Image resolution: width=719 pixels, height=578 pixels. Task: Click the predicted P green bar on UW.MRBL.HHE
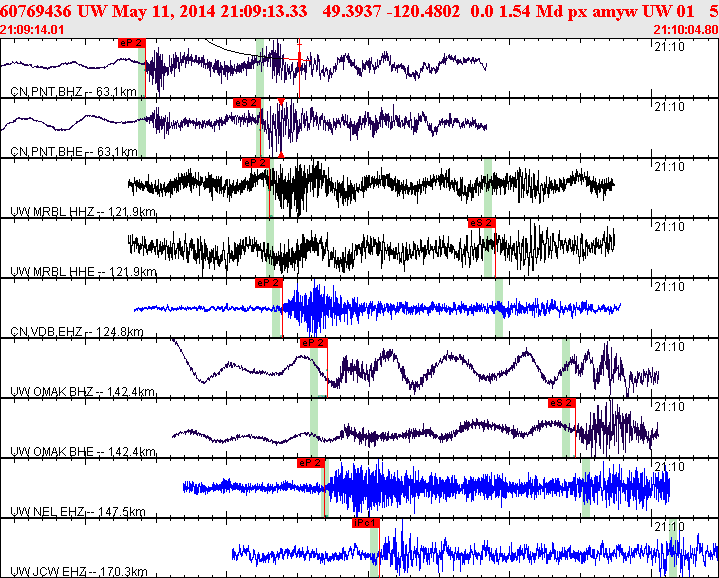[x=270, y=248]
